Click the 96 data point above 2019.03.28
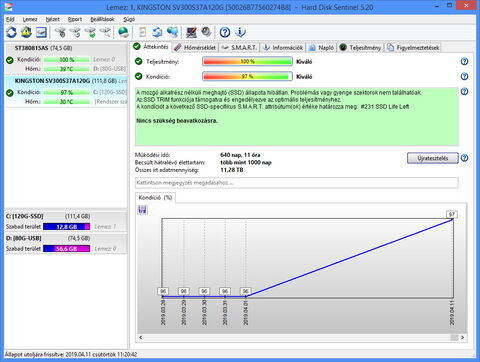The width and height of the screenshot is (480, 362). tap(163, 291)
